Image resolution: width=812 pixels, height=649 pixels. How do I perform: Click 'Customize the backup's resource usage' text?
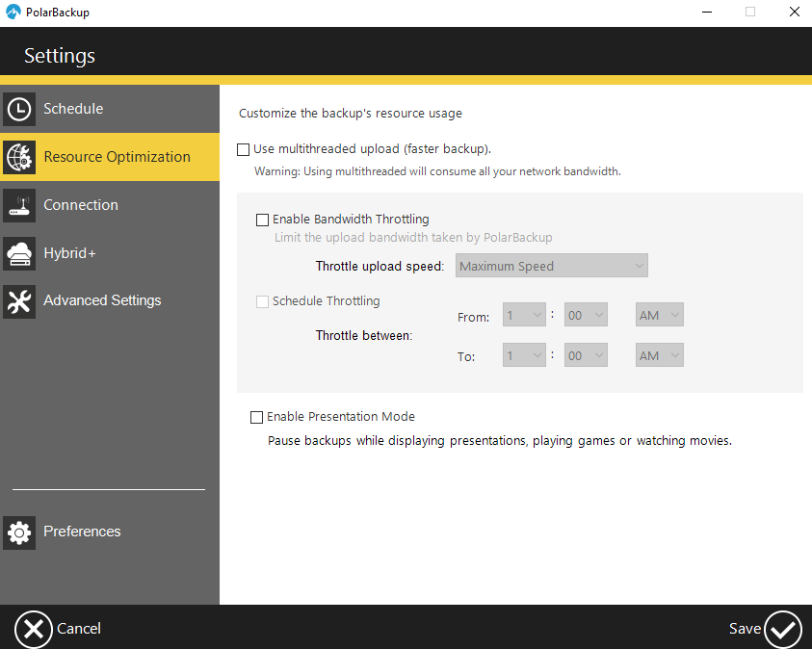click(351, 114)
